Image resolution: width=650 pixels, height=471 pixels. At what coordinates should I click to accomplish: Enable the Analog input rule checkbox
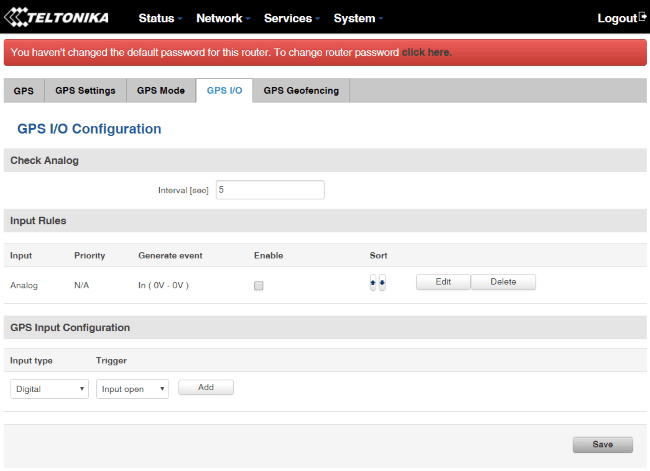(x=258, y=286)
